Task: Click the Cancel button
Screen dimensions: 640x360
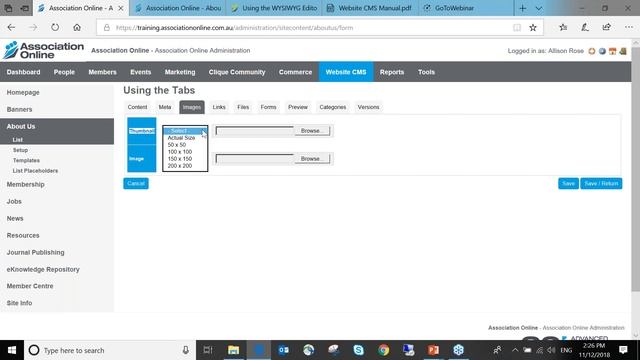Action: pos(136,183)
